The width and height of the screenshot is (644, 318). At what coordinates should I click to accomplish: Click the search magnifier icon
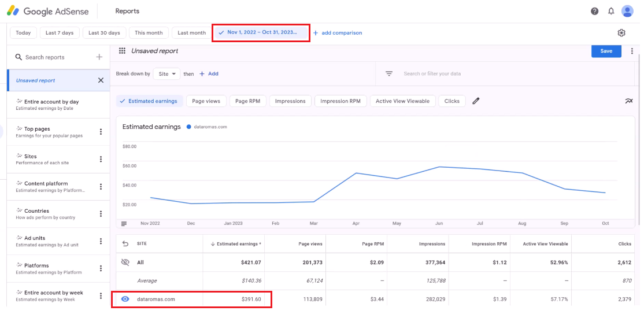pyautogui.click(x=18, y=57)
